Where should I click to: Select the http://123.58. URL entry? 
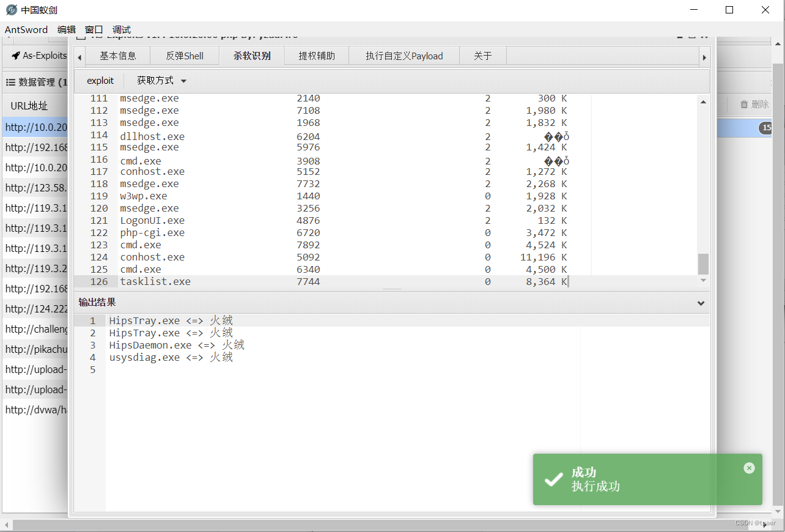pyautogui.click(x=36, y=188)
